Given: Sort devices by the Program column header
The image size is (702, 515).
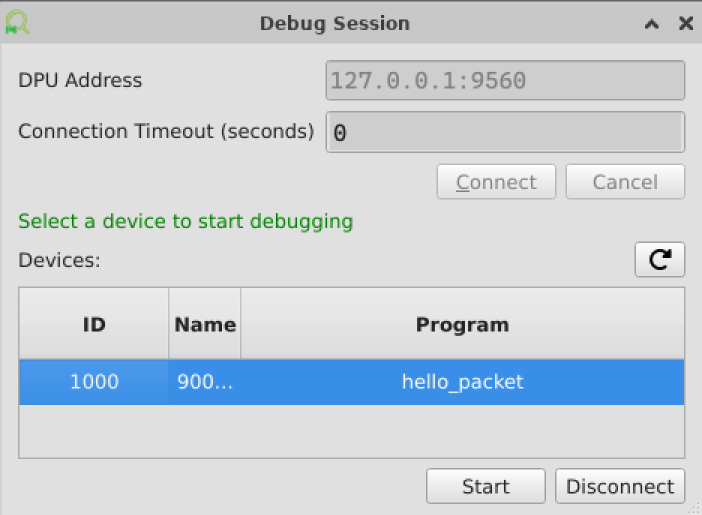Looking at the screenshot, I should tap(462, 324).
